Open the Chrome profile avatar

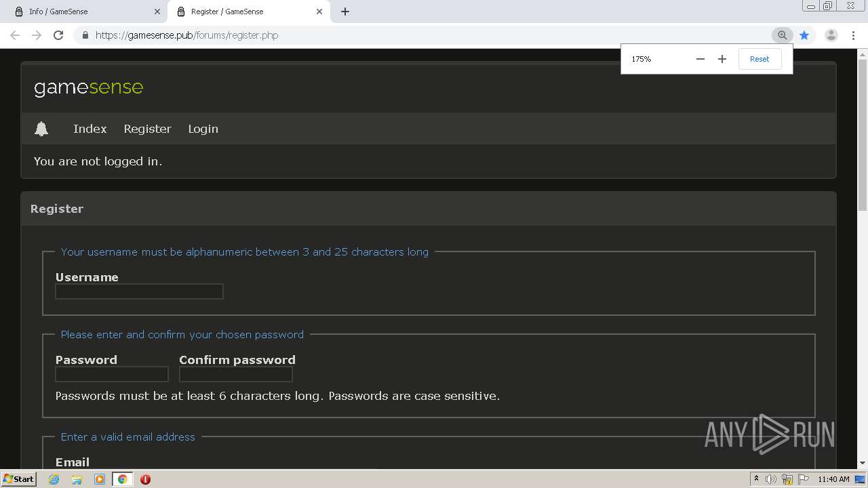(831, 35)
